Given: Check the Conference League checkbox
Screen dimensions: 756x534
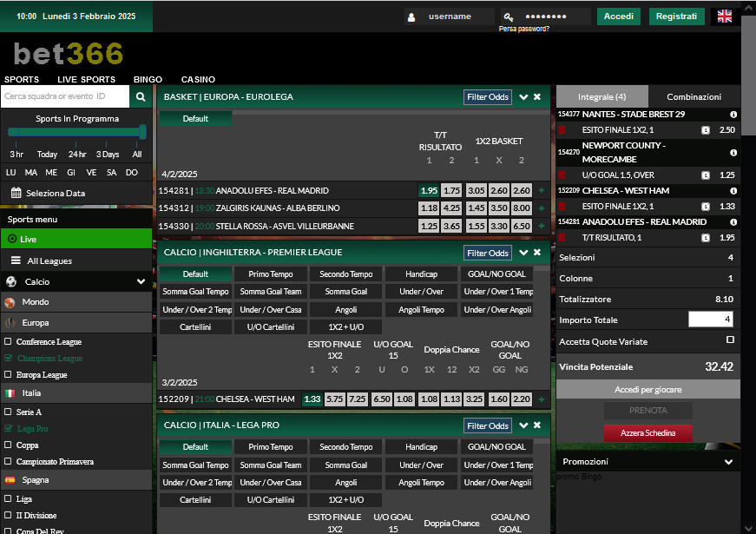Looking at the screenshot, I should (x=8, y=341).
